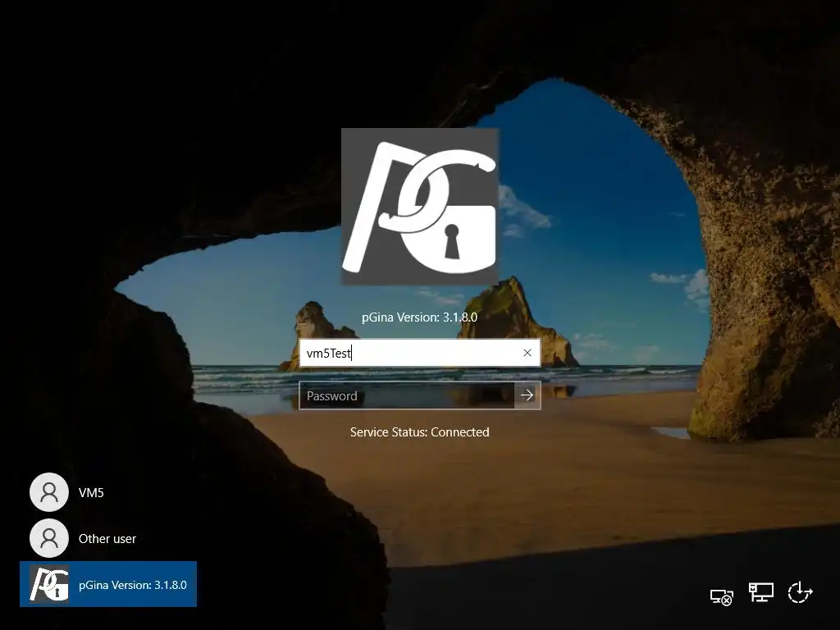The height and width of the screenshot is (630, 840).
Task: Open the network connection computer icon
Action: [x=760, y=592]
